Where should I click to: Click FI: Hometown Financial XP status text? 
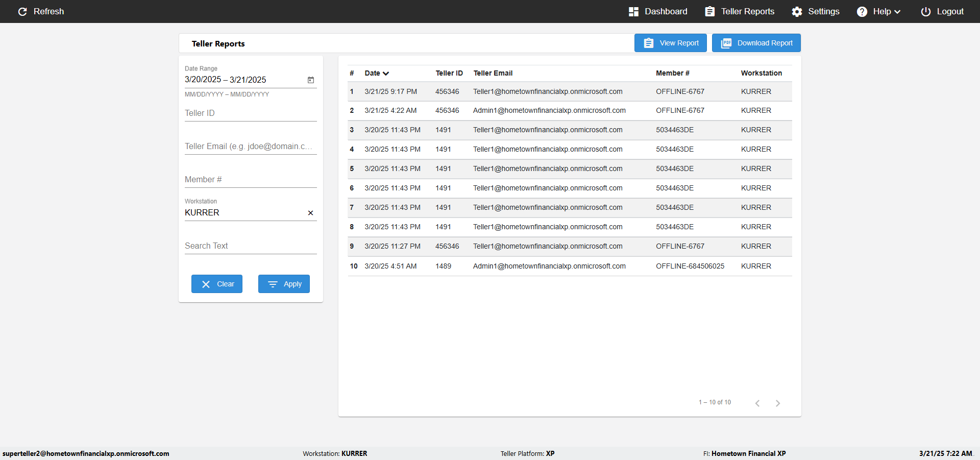coord(744,453)
